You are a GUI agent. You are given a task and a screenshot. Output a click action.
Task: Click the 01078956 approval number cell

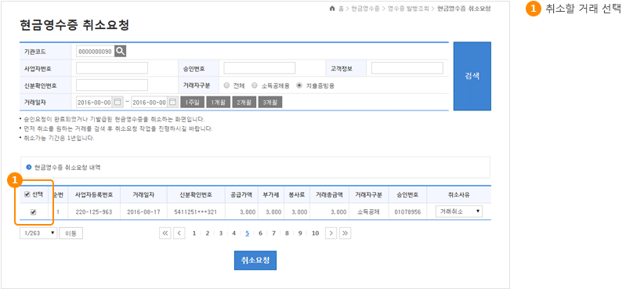click(x=407, y=211)
